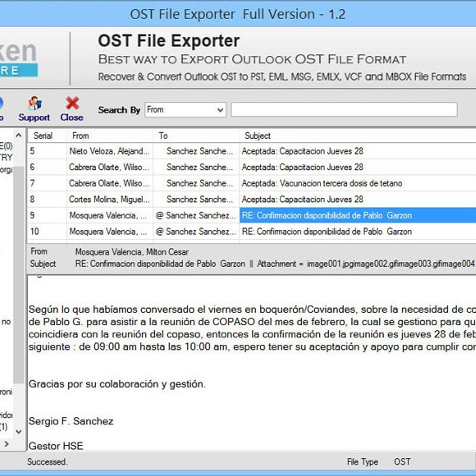Click the Successed. status bar message

47,462
